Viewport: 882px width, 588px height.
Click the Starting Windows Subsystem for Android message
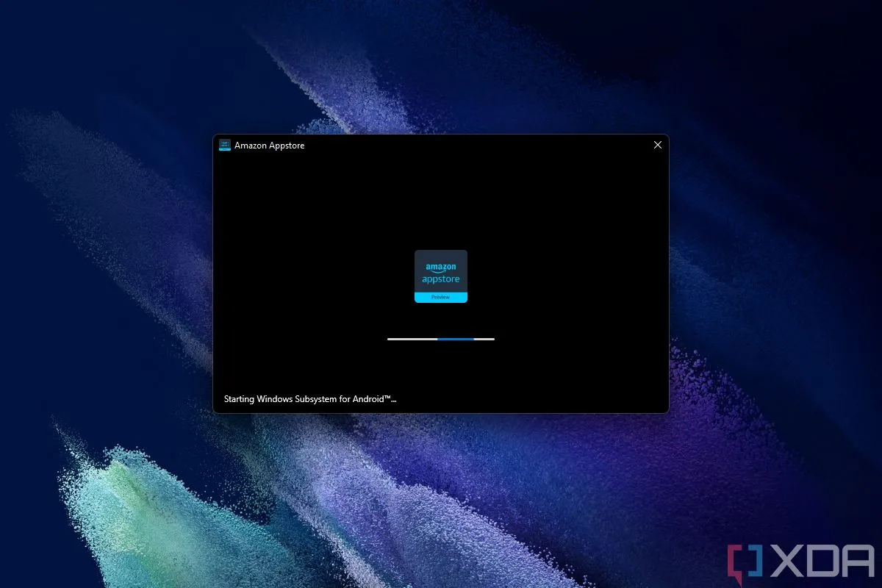tap(309, 398)
